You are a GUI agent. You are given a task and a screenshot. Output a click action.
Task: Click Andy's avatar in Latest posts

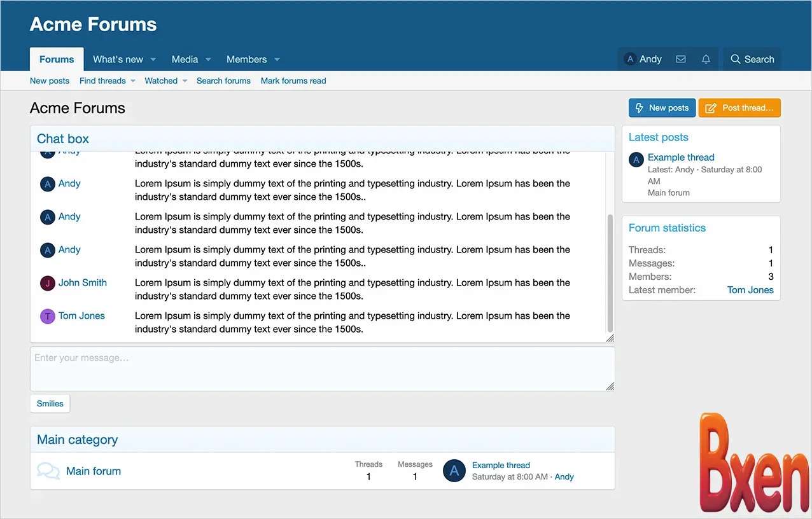pyautogui.click(x=636, y=160)
